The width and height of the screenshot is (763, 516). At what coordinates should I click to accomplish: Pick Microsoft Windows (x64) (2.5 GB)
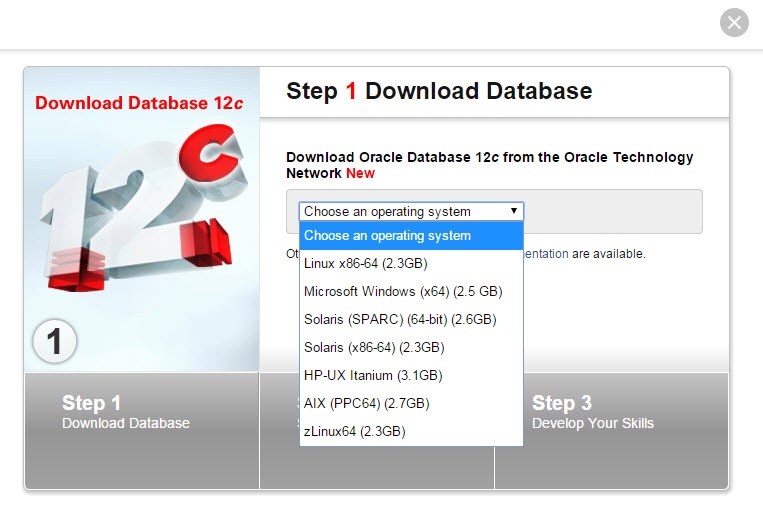pos(411,292)
